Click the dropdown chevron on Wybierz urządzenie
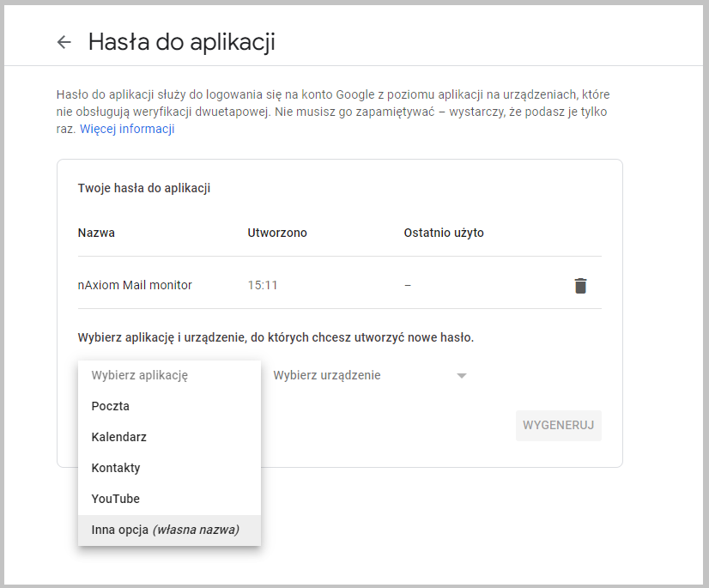Viewport: 709px width, 588px height. pos(461,375)
